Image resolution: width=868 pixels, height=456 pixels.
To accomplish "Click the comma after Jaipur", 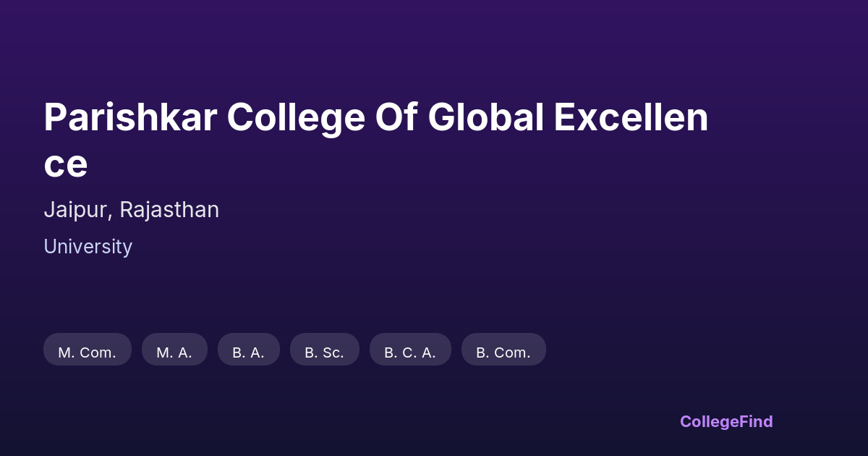I will coord(111,216).
